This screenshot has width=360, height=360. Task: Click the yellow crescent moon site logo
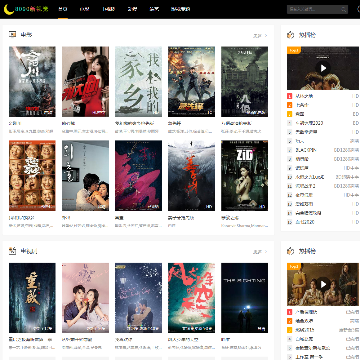pos(9,9)
